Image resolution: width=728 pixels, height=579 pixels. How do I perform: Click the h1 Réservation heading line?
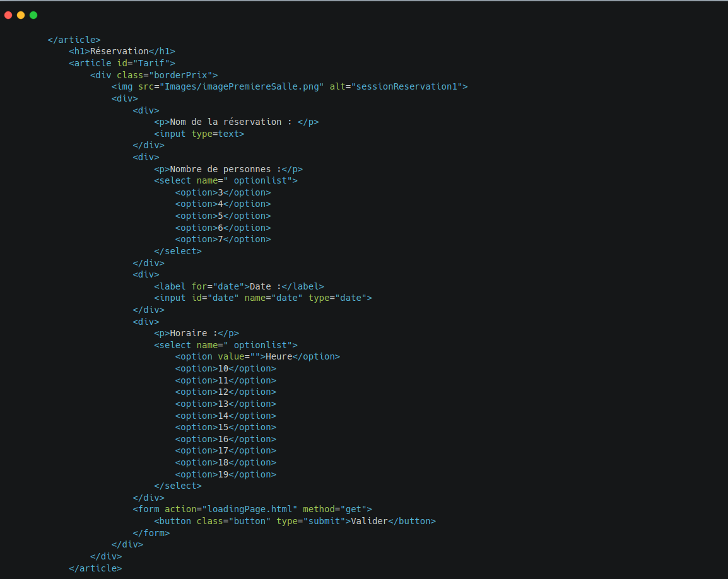coord(122,52)
